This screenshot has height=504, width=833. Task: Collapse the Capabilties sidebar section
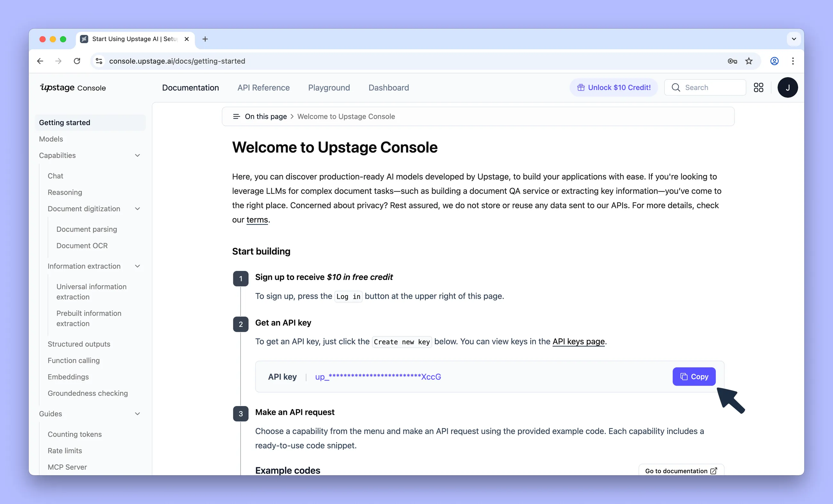pyautogui.click(x=137, y=155)
